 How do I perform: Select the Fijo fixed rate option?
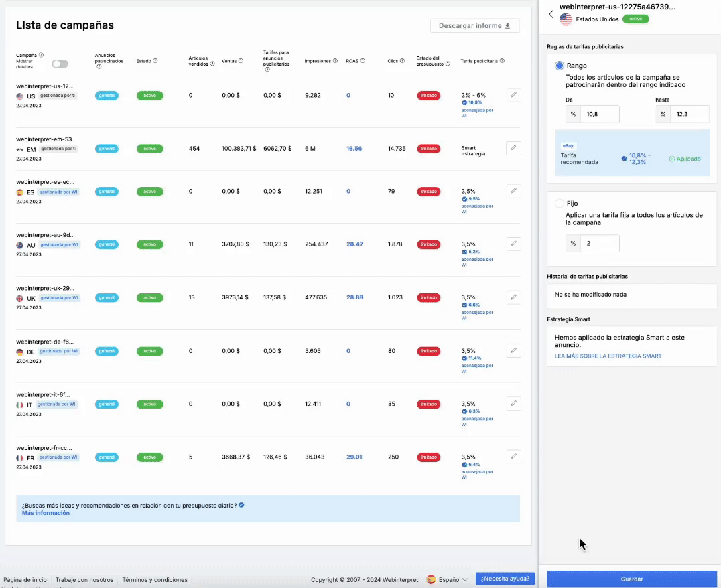pos(560,203)
